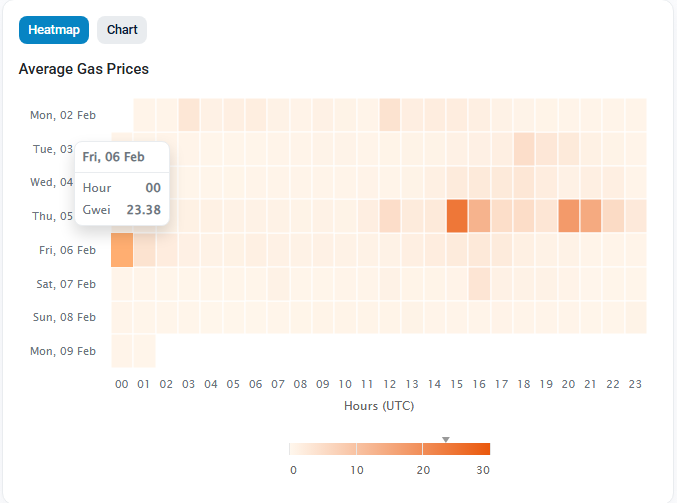Click Monday 02 Feb hour 12 cell
This screenshot has width=677, height=503.
pos(390,115)
